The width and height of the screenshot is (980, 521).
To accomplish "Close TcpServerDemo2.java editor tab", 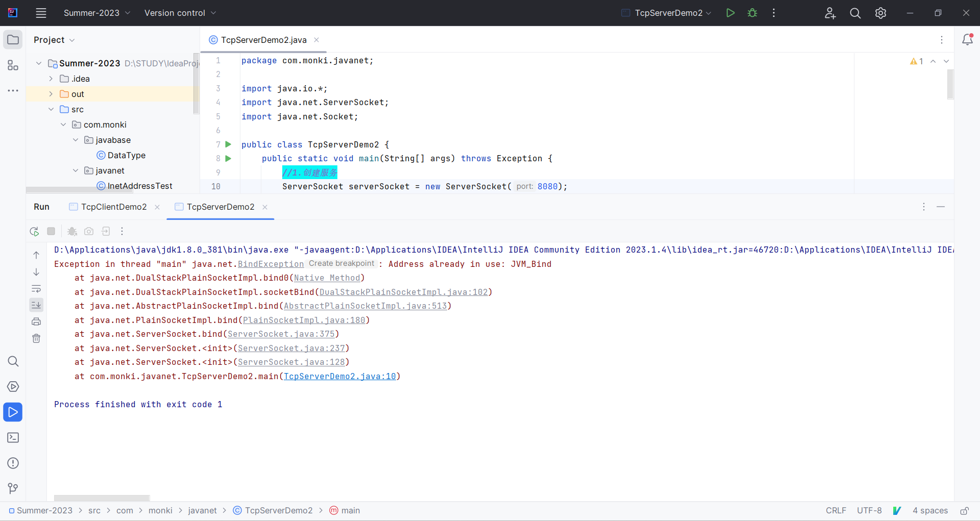I will coord(316,40).
